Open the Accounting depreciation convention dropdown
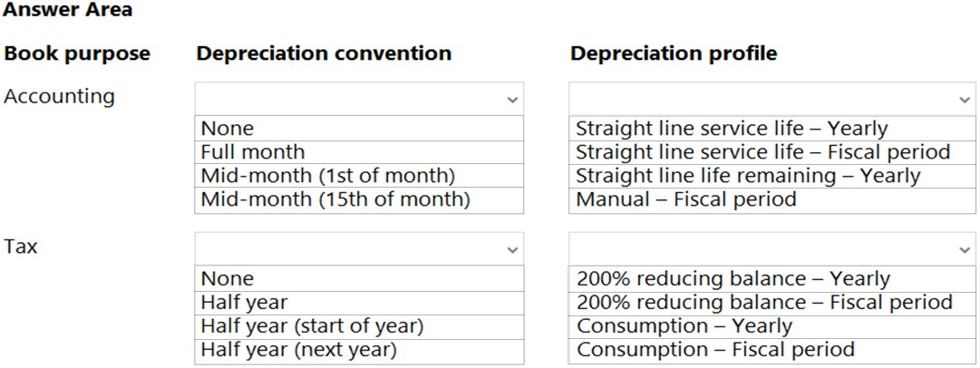 (359, 99)
